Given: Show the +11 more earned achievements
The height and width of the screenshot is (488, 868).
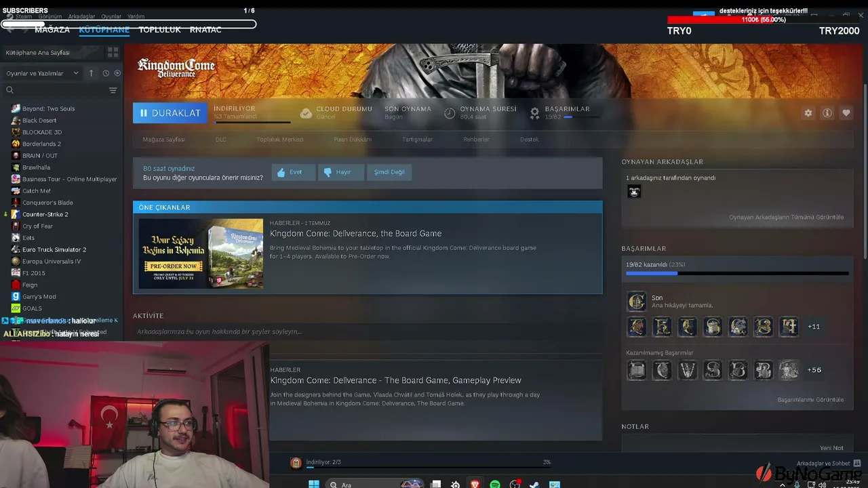Looking at the screenshot, I should point(814,327).
